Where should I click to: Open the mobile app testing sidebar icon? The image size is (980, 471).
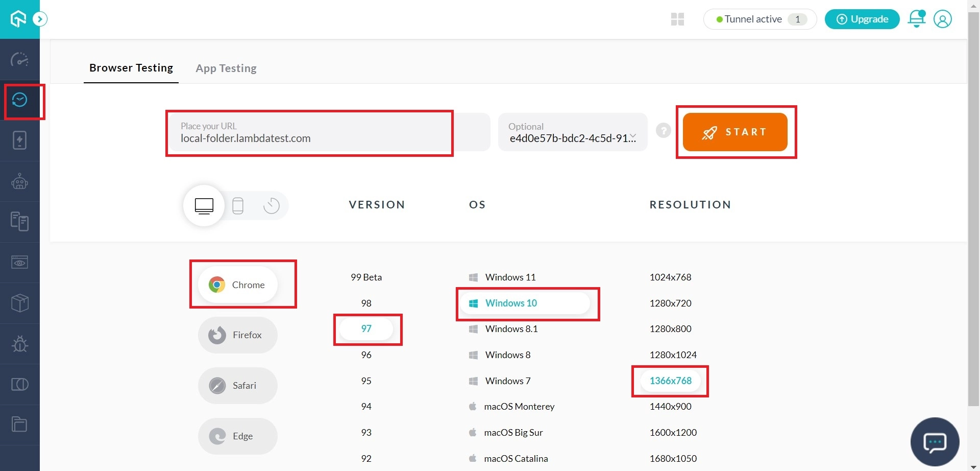19,140
